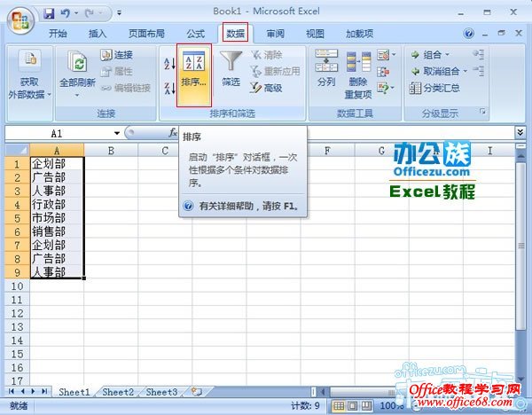This screenshot has height=415, width=532.
Task: Click vertical scrollbar up arrow
Action: tap(520, 156)
